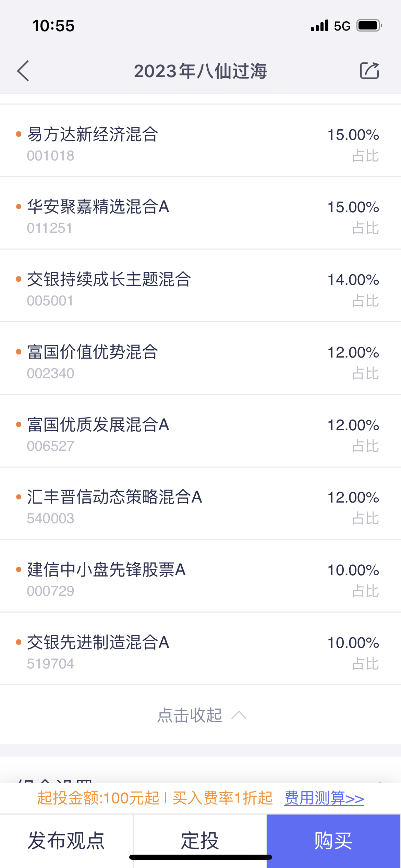Tap the cellular signal bars icon
This screenshot has width=401, height=868.
[x=319, y=26]
